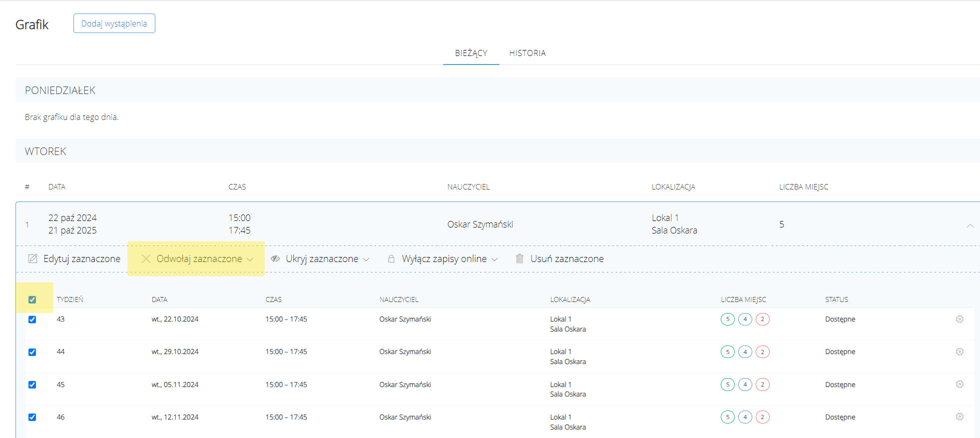This screenshot has height=438, width=980.
Task: Click green circle 5 in 05.11.2024 row
Action: point(728,384)
